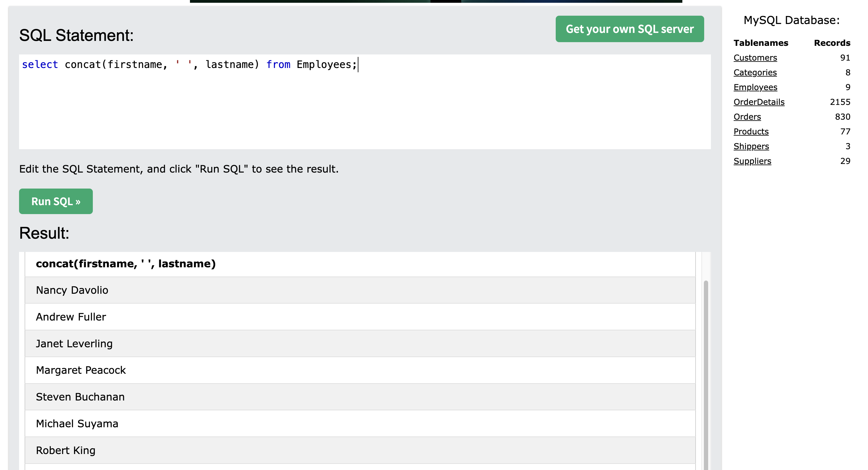Open the Products table link
This screenshot has height=470, width=868.
751,131
